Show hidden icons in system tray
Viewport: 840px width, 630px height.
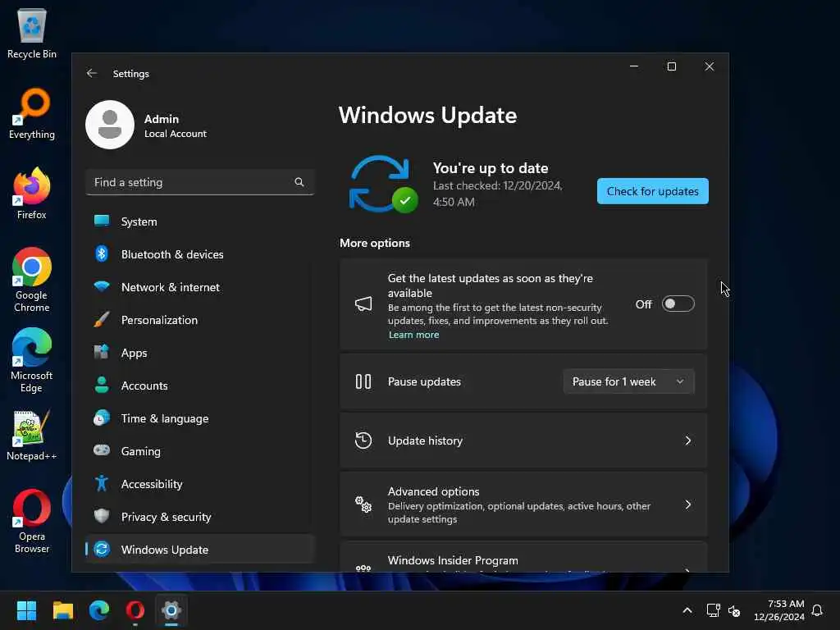[687, 610]
